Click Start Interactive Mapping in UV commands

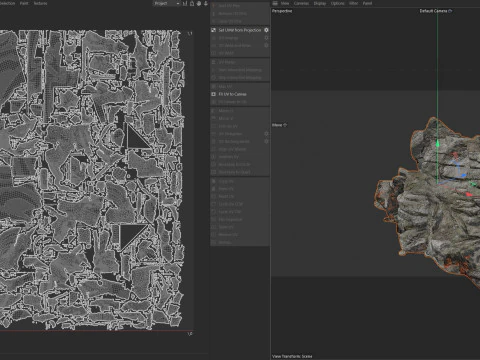(240, 70)
